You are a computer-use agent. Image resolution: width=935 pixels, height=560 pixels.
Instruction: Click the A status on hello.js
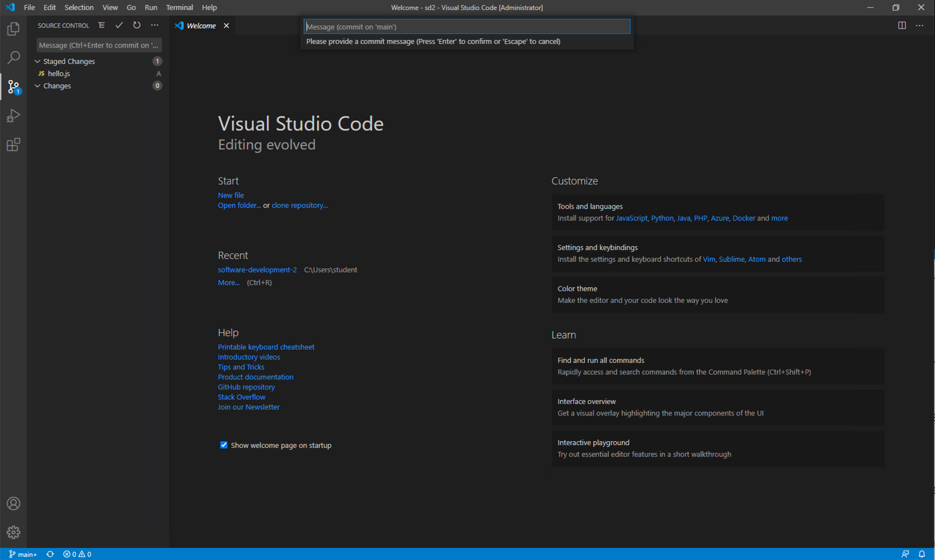(x=158, y=74)
